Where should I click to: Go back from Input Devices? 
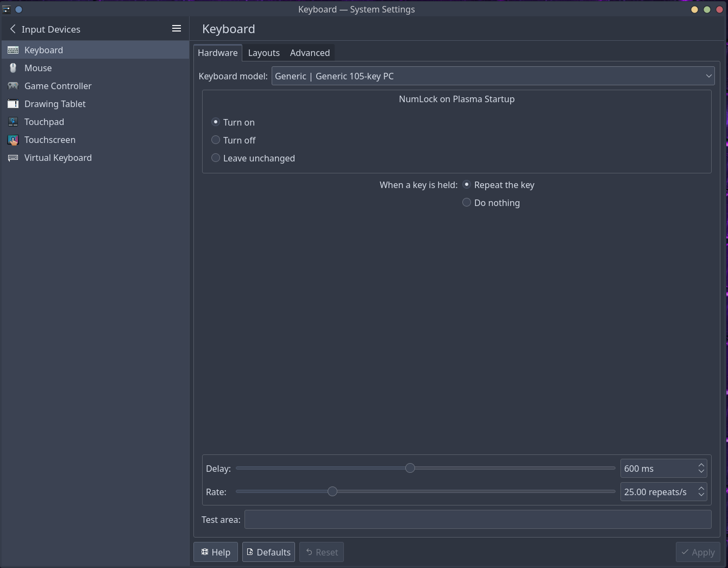[13, 29]
